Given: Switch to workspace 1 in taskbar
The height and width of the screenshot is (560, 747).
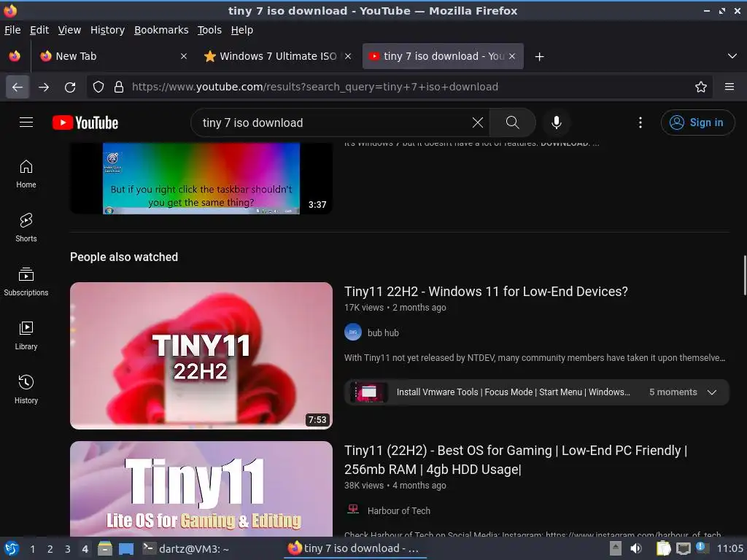Looking at the screenshot, I should 32,549.
